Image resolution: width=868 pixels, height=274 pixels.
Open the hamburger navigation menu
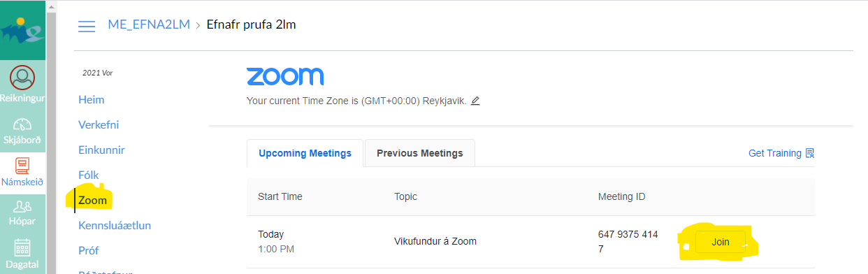click(87, 26)
